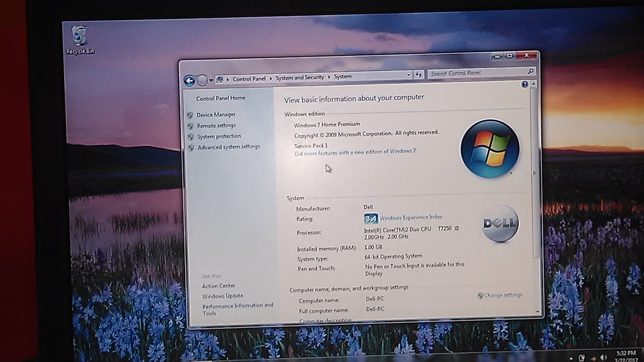Click the Back arrow navigation button
This screenshot has width=644, height=362.
coord(189,81)
